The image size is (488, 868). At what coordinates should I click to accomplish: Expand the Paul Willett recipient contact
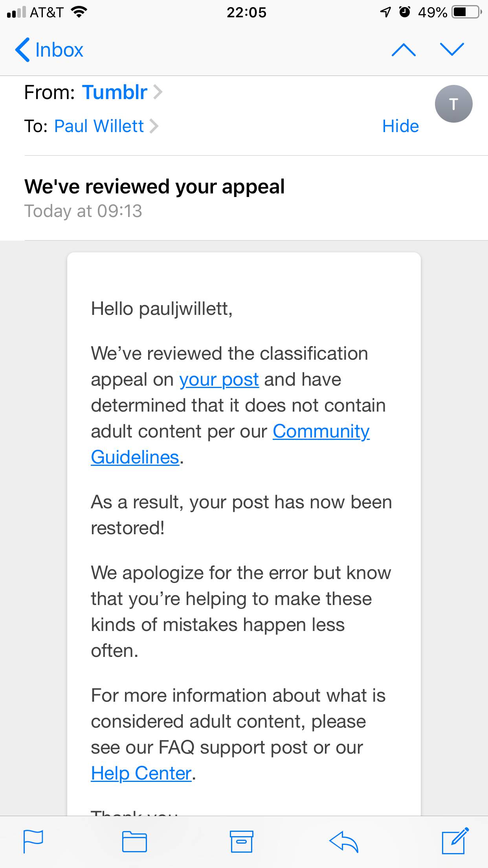(99, 126)
